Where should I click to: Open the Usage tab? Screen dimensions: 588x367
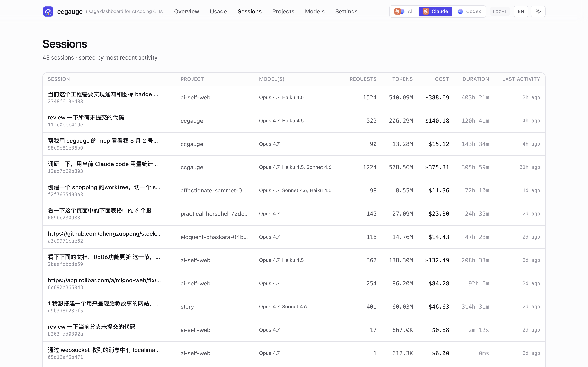[218, 11]
